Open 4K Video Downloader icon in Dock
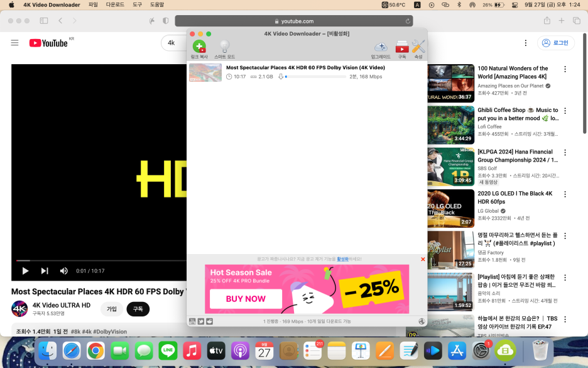The image size is (588, 368). pos(505,352)
